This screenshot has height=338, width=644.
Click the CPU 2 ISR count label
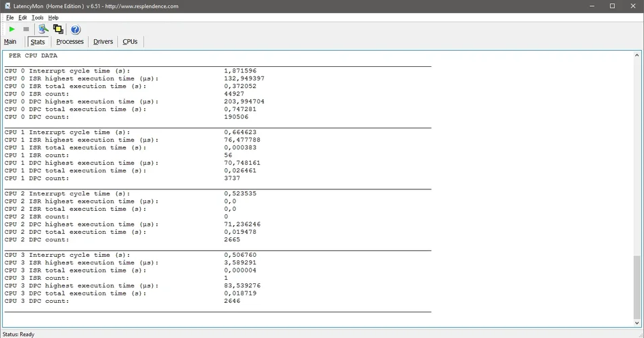coord(37,216)
